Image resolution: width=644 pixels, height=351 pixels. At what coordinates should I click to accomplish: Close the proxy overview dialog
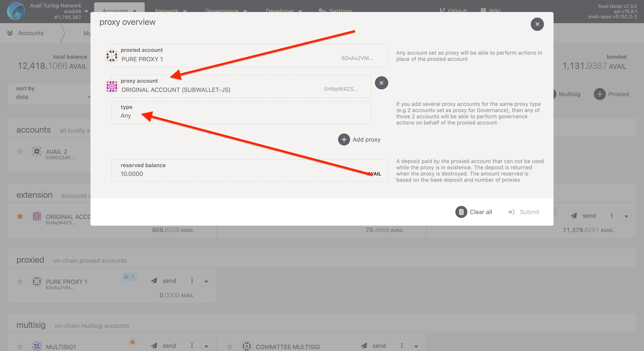(x=537, y=24)
